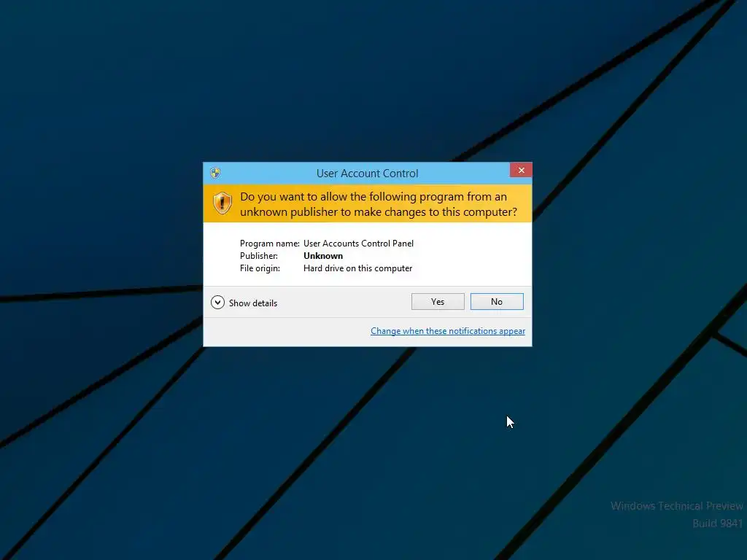Click 'Hard drive on this computer' text
The width and height of the screenshot is (747, 560).
pyautogui.click(x=357, y=268)
